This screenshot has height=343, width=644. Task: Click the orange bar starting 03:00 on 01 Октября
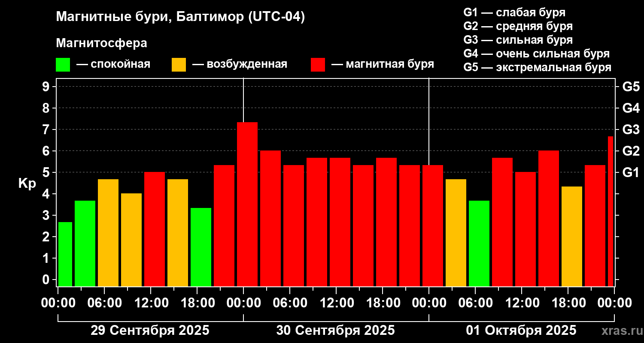point(456,233)
